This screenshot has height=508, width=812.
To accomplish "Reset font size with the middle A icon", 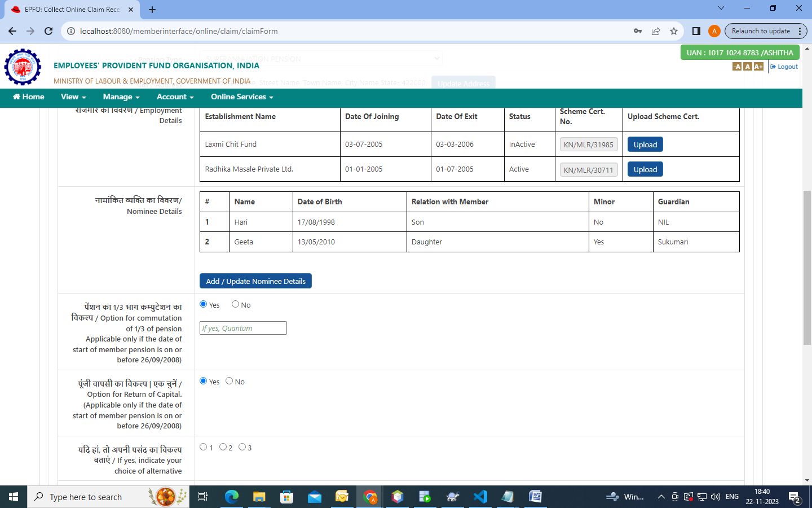I will (748, 67).
